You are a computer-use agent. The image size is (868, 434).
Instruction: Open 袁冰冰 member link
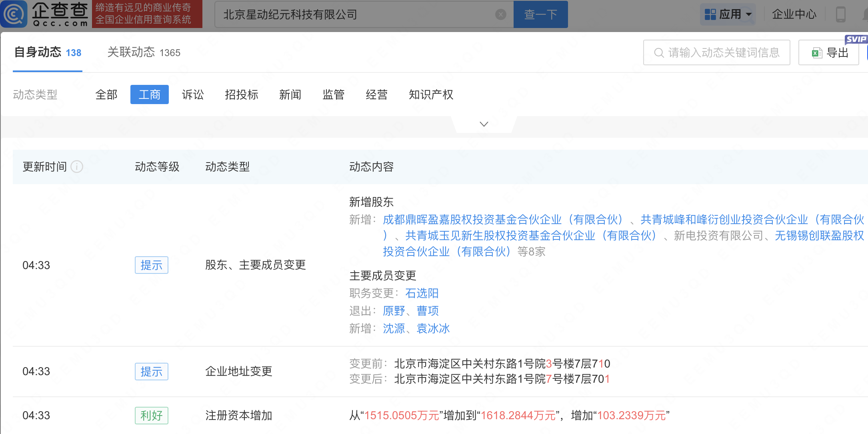click(x=433, y=329)
